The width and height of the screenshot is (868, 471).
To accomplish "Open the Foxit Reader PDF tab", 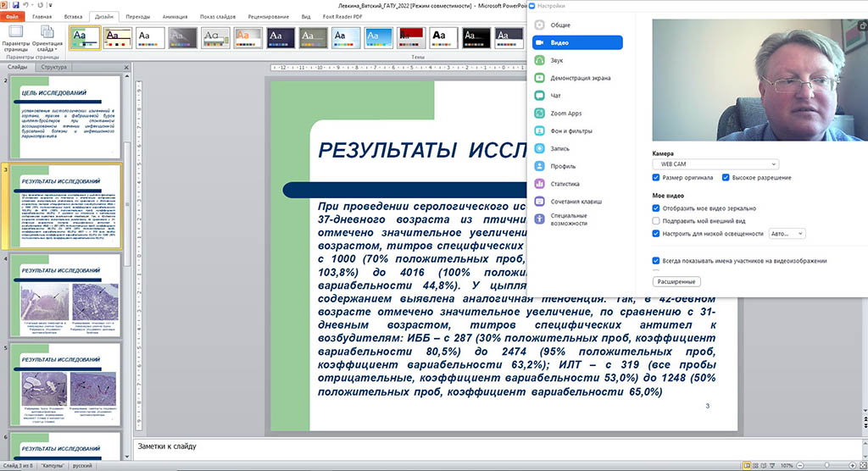I will coord(342,17).
